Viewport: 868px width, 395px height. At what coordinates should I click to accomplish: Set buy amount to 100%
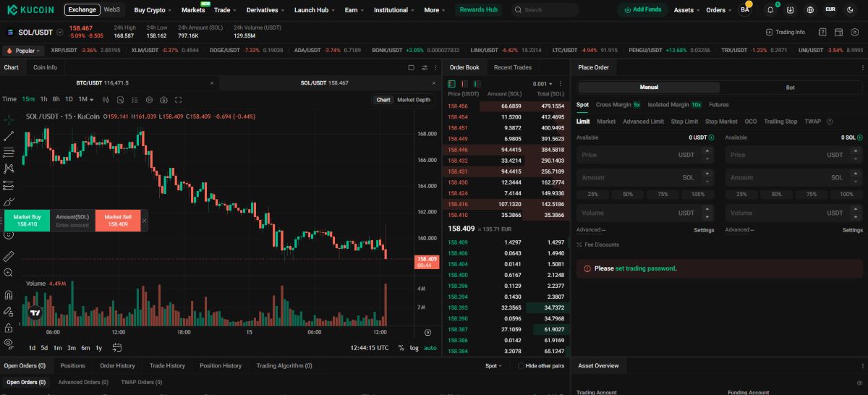click(x=698, y=195)
